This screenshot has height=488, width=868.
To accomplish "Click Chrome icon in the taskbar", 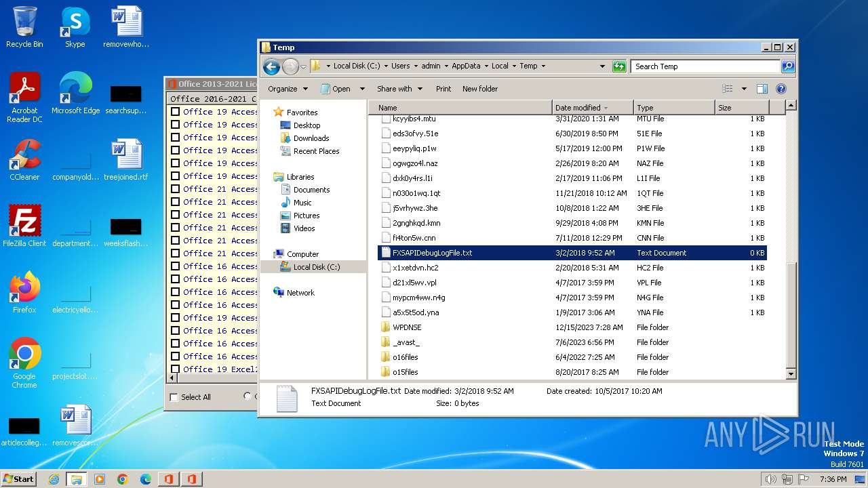I will pos(122,479).
